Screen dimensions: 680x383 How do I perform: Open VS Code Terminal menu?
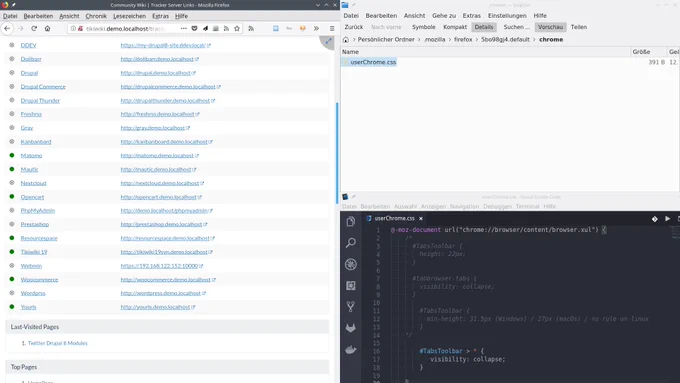527,206
